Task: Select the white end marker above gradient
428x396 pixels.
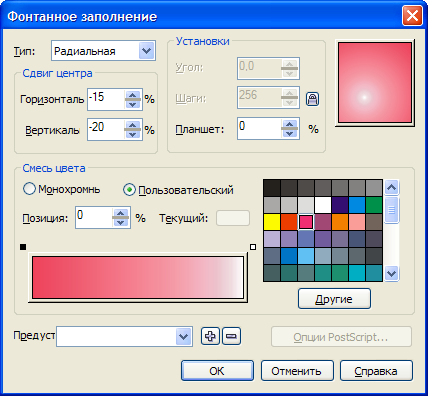Action: click(253, 247)
